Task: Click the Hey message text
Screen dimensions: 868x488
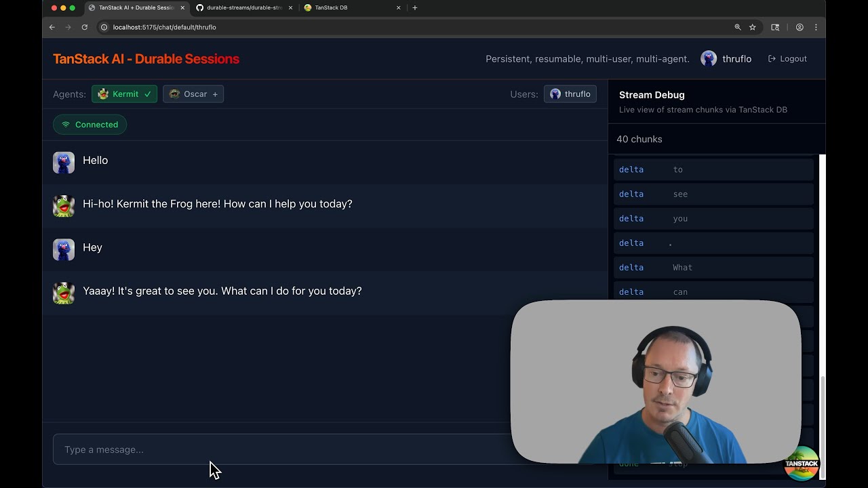Action: [92, 247]
